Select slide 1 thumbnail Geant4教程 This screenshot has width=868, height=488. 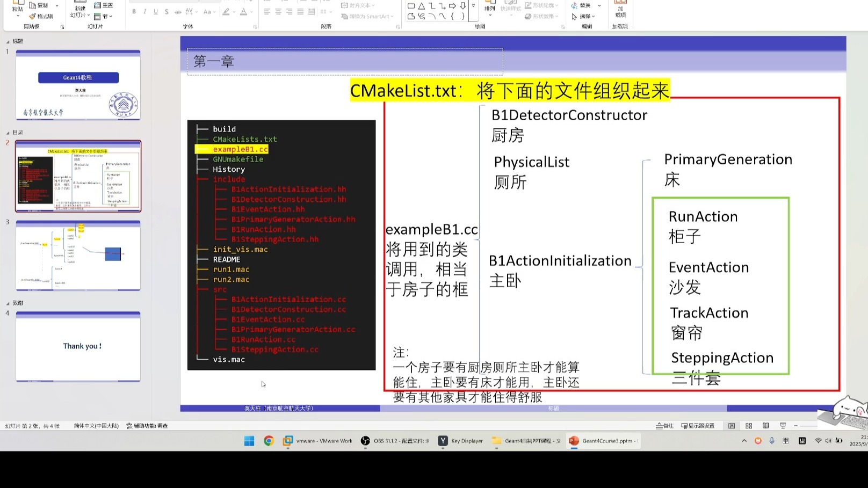[x=78, y=85]
